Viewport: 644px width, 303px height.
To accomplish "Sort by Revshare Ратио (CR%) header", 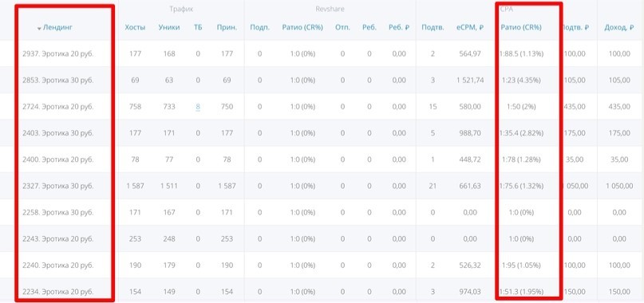I will 302,28.
